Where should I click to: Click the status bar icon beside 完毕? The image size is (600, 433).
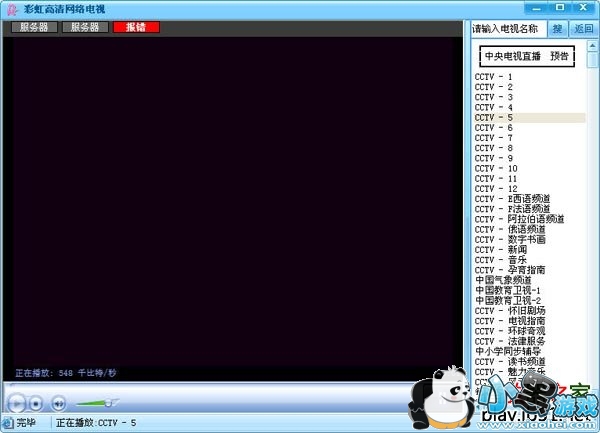coord(7,423)
